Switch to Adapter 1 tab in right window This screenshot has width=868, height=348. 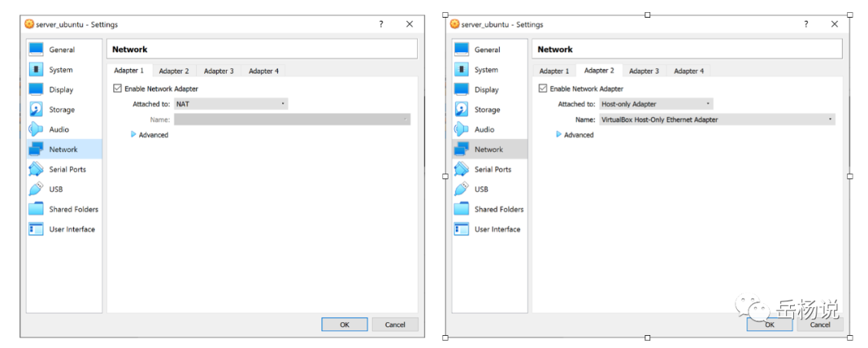click(x=554, y=71)
